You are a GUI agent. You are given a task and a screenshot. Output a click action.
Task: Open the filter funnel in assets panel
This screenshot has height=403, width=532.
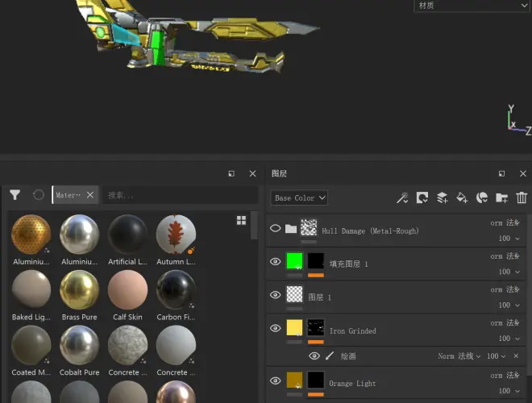click(15, 195)
